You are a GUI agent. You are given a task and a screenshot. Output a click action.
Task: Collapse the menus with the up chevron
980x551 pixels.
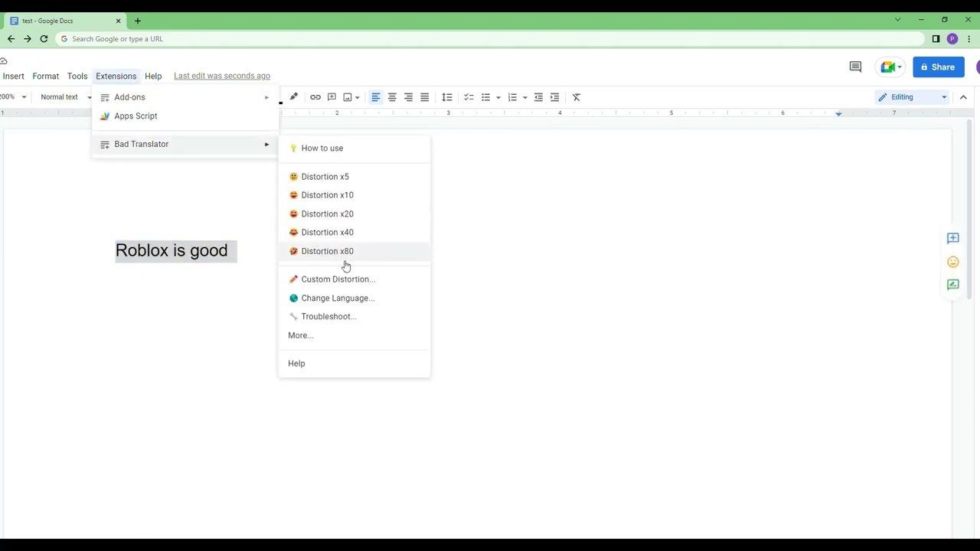(963, 97)
